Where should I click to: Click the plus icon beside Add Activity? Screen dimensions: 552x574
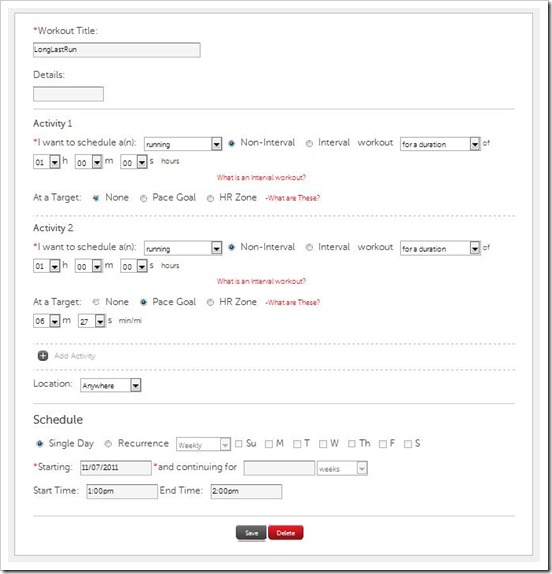click(43, 355)
